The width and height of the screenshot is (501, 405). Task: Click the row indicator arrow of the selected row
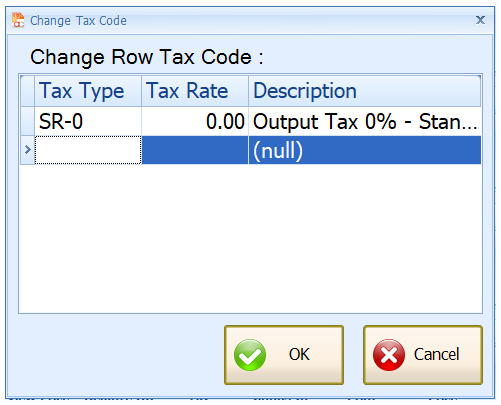(27, 150)
